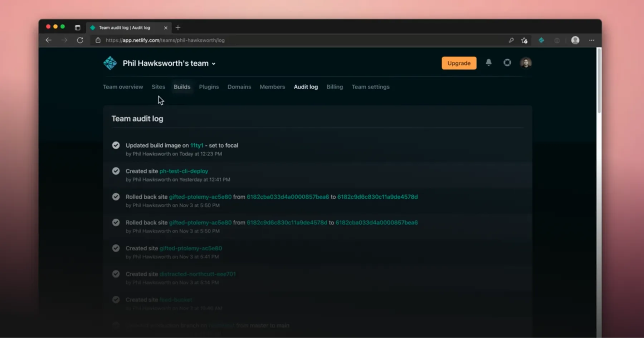Open the user avatar menu

pyautogui.click(x=526, y=63)
